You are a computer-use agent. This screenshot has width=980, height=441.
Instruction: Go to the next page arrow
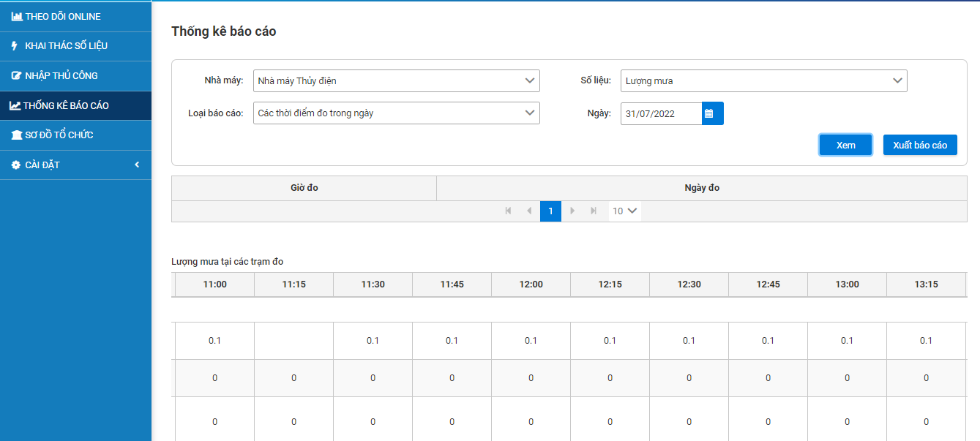tap(572, 211)
